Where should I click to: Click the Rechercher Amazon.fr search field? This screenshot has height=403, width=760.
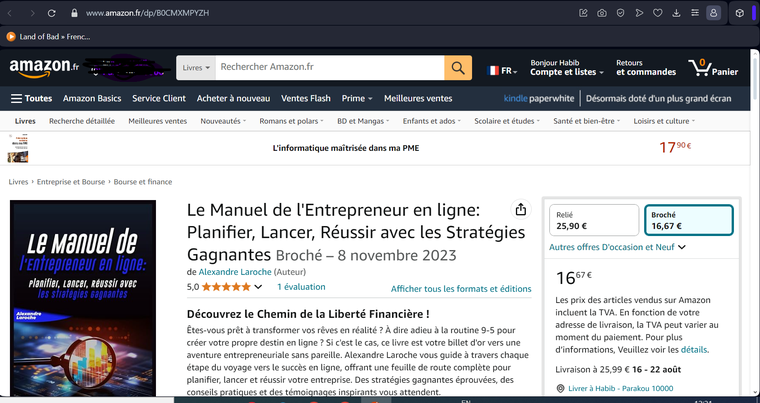[x=330, y=67]
